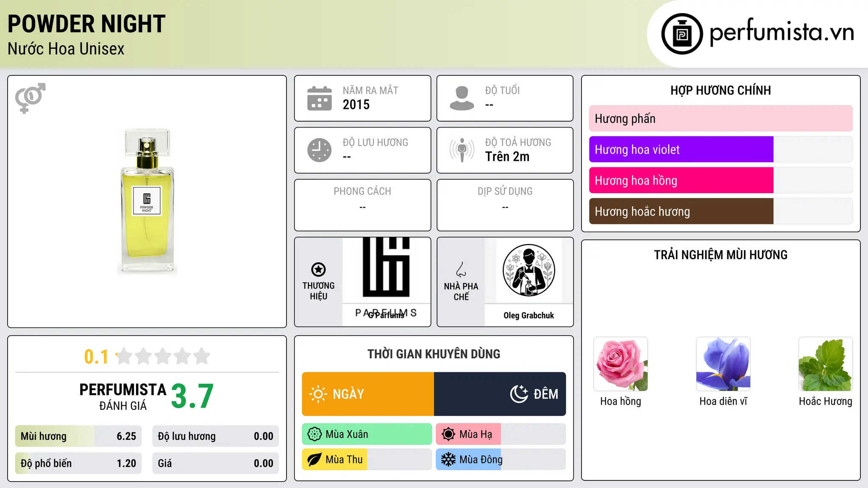Click the clock icon beside ĐỘ LƯU HƯƠNG
Viewport: 868px width, 488px height.
click(x=320, y=150)
